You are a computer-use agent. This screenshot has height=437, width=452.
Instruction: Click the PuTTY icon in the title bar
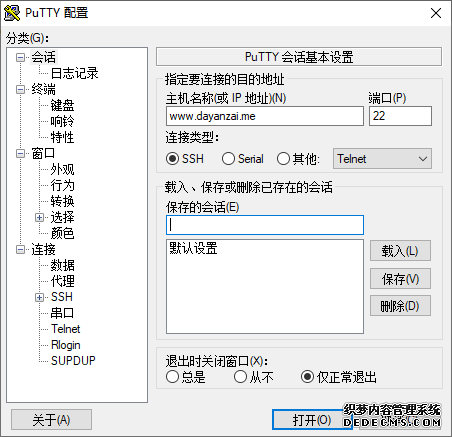(x=12, y=13)
